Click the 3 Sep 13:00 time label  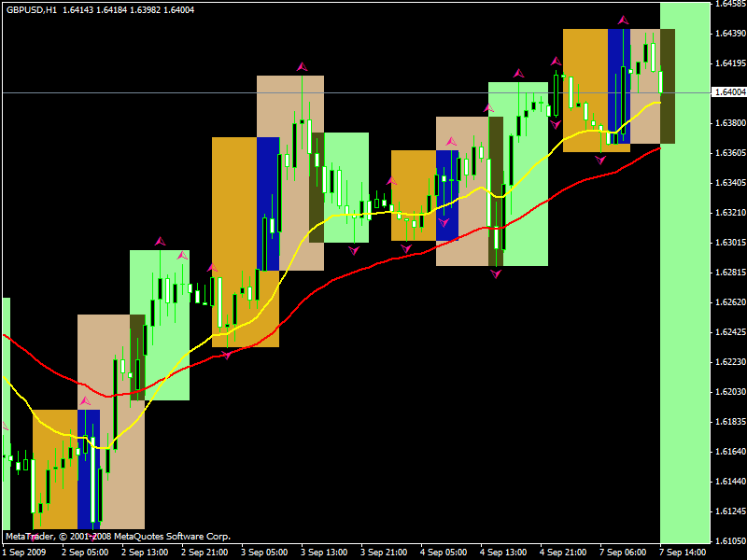(x=324, y=553)
